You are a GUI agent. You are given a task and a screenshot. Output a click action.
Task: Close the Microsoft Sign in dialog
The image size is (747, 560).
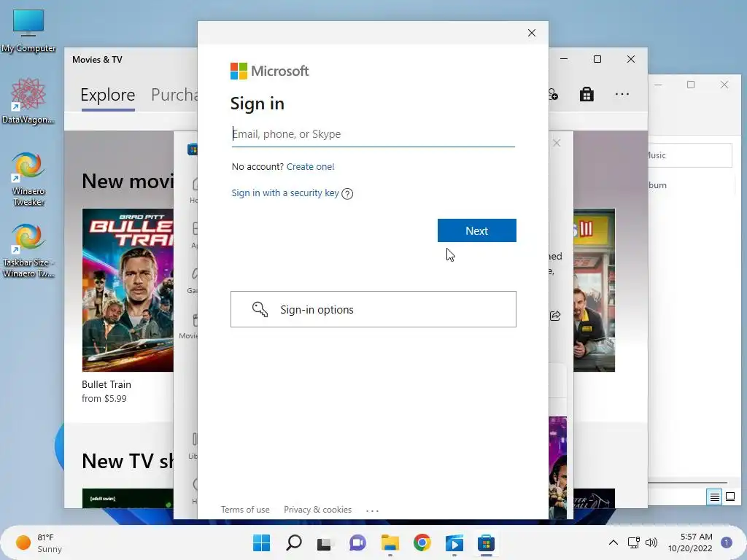pos(532,33)
